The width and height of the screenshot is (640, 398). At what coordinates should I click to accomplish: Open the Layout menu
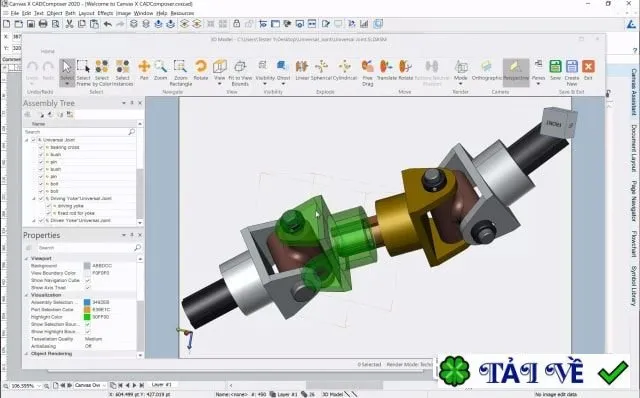tap(86, 13)
